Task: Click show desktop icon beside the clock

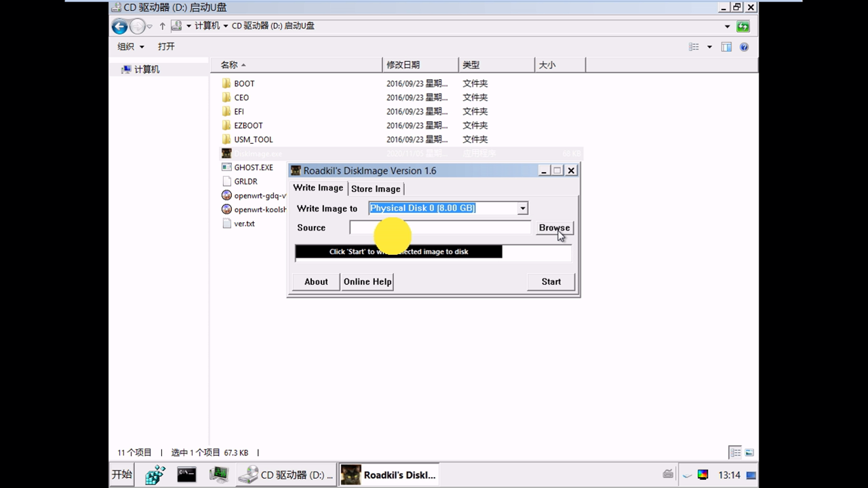Action: pyautogui.click(x=751, y=475)
